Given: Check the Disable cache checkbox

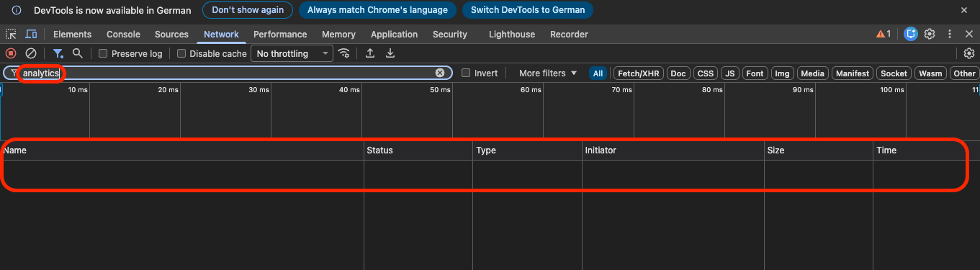Looking at the screenshot, I should click(181, 53).
